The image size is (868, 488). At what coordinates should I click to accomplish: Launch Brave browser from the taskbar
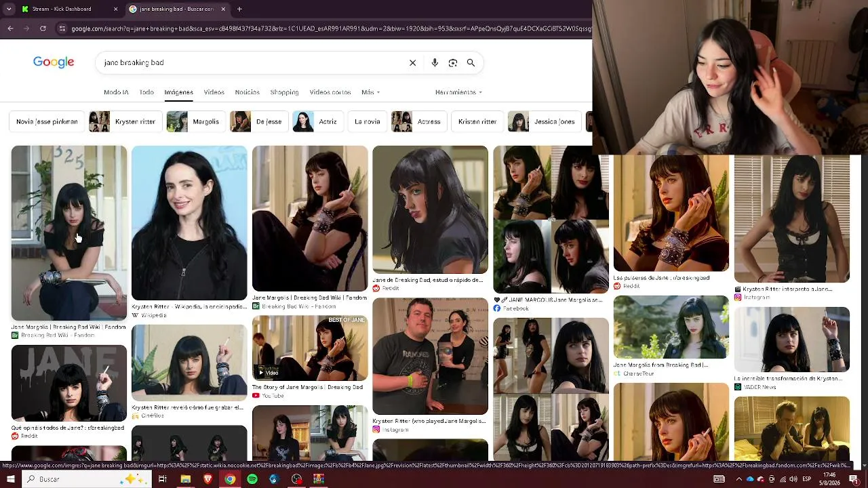point(208,479)
